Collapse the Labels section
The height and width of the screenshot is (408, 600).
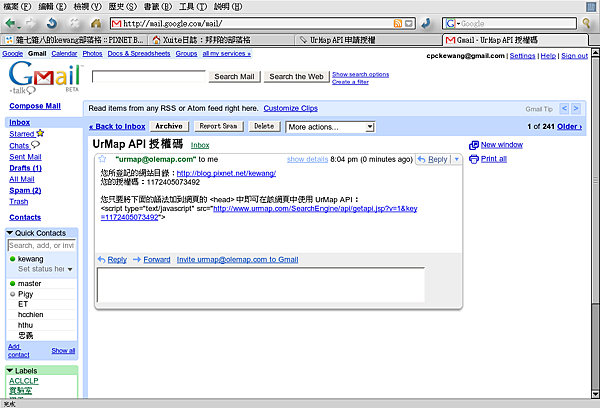(x=10, y=370)
